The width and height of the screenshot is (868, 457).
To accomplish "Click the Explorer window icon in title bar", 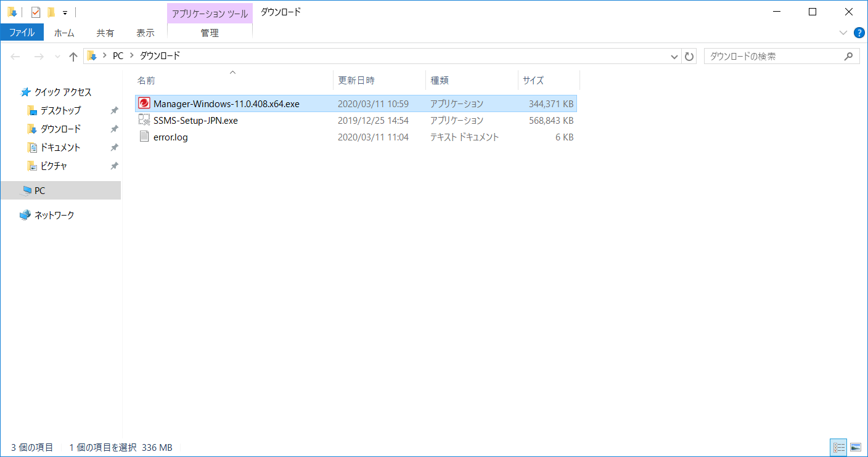I will tap(12, 12).
